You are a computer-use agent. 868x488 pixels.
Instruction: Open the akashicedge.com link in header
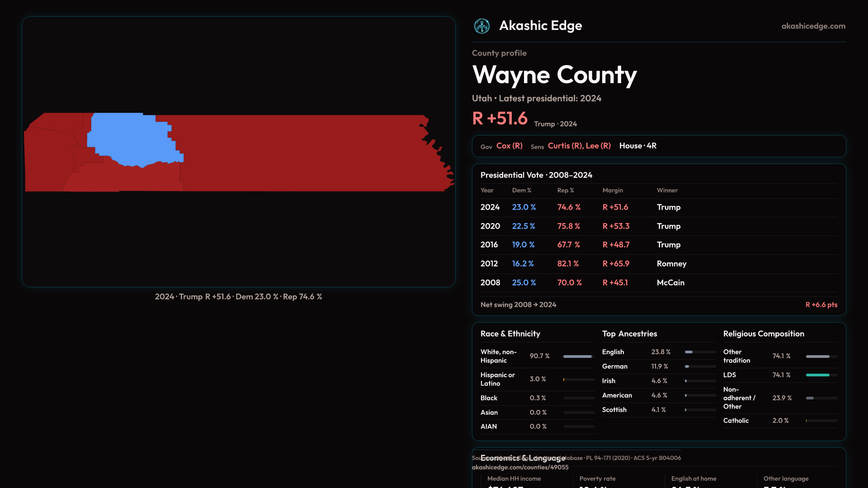click(x=813, y=26)
